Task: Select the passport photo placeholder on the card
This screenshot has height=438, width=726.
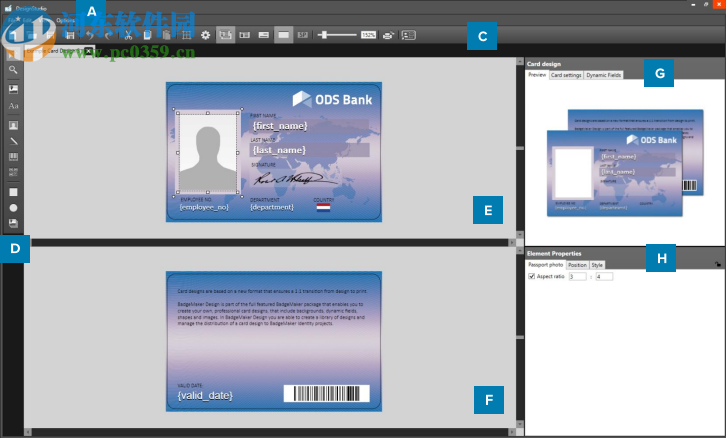Action: pos(208,153)
